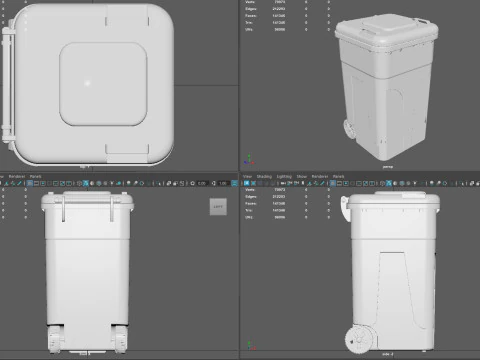
Task: Toggle Shadows icon in bottom-left panel toolbar
Action: (119, 183)
